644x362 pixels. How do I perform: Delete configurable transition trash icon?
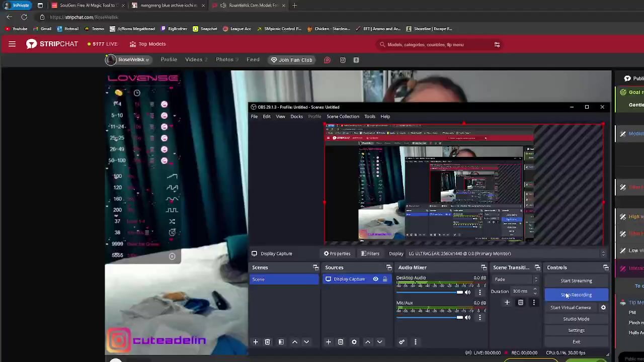[x=520, y=303]
